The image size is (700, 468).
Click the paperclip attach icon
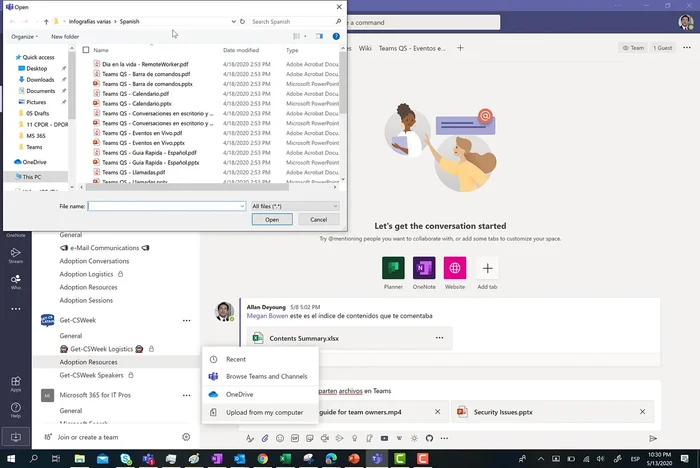tap(265, 438)
